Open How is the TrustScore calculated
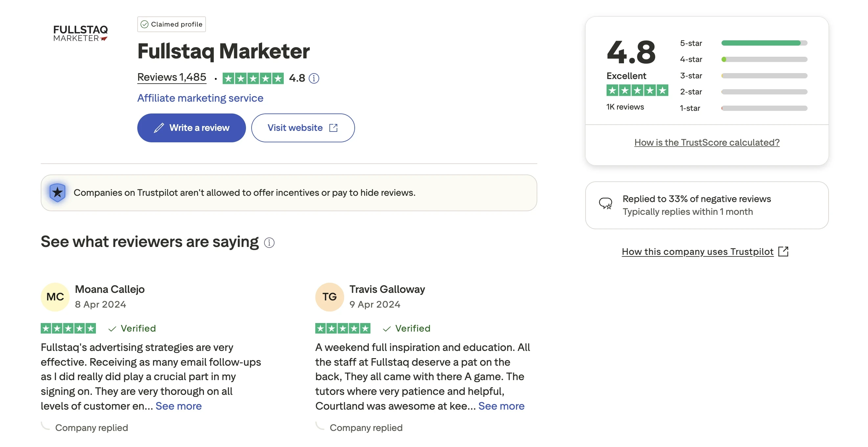868x447 pixels. coord(707,142)
